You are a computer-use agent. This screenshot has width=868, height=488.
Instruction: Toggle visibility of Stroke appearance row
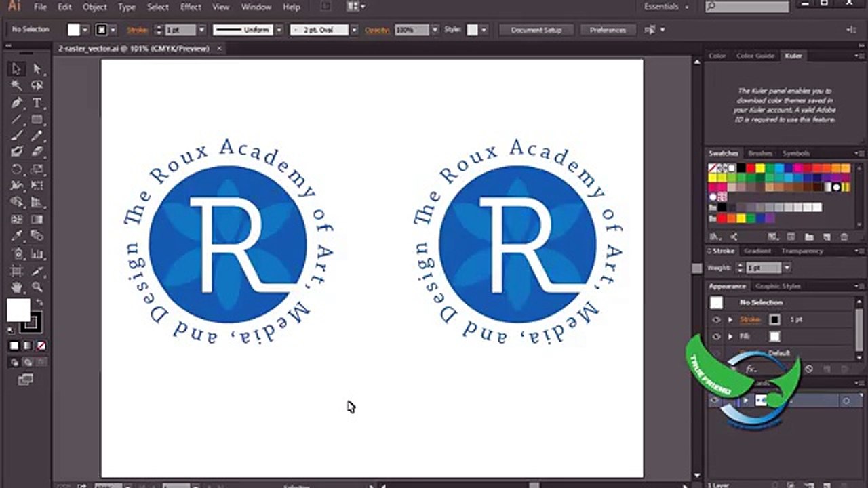point(716,319)
